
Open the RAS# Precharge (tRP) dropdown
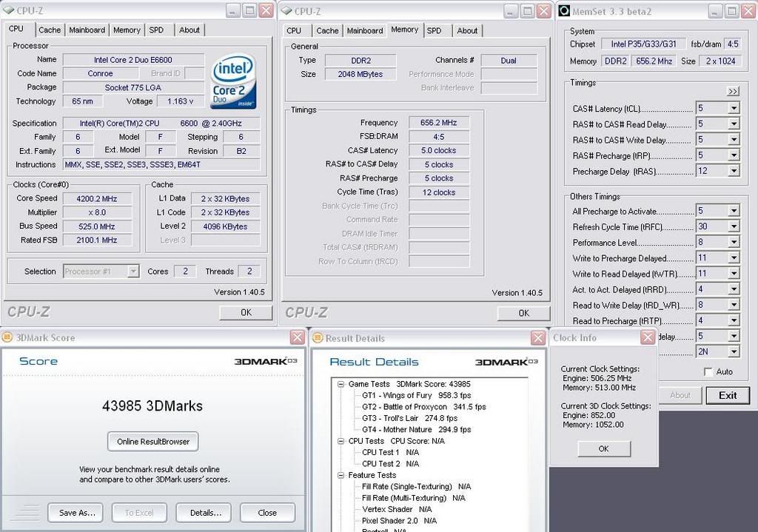(x=734, y=155)
